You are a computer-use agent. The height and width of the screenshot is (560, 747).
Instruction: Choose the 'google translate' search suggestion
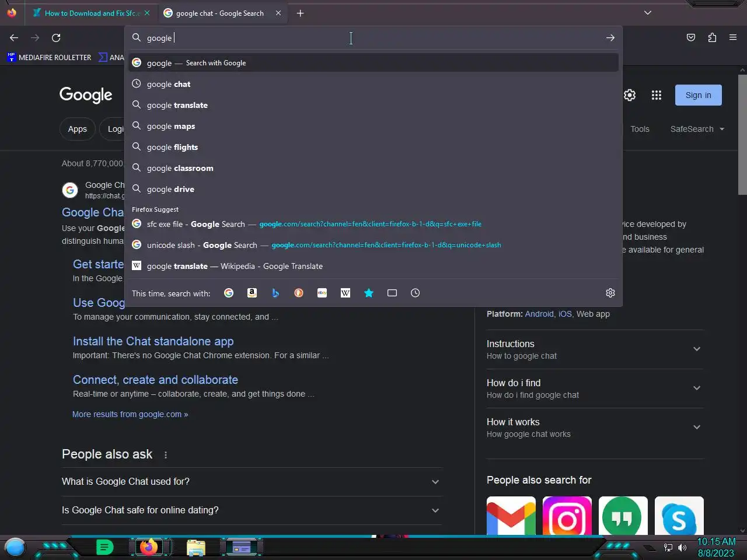[x=373, y=105]
